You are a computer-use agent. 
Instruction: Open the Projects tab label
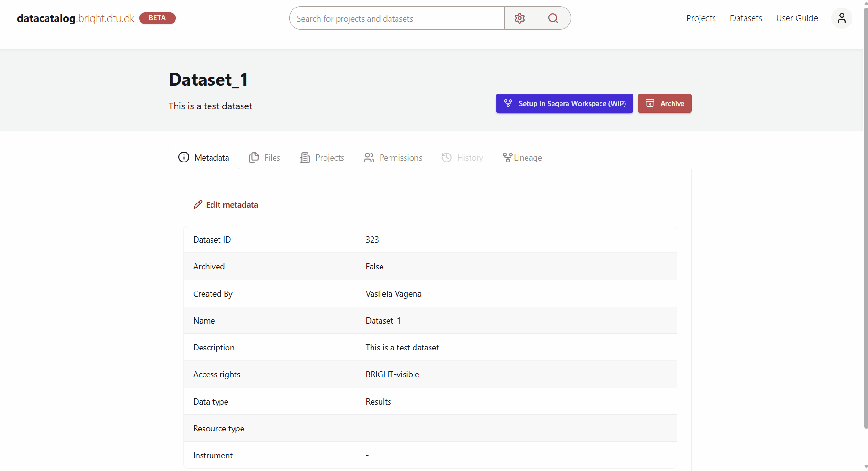(x=330, y=158)
